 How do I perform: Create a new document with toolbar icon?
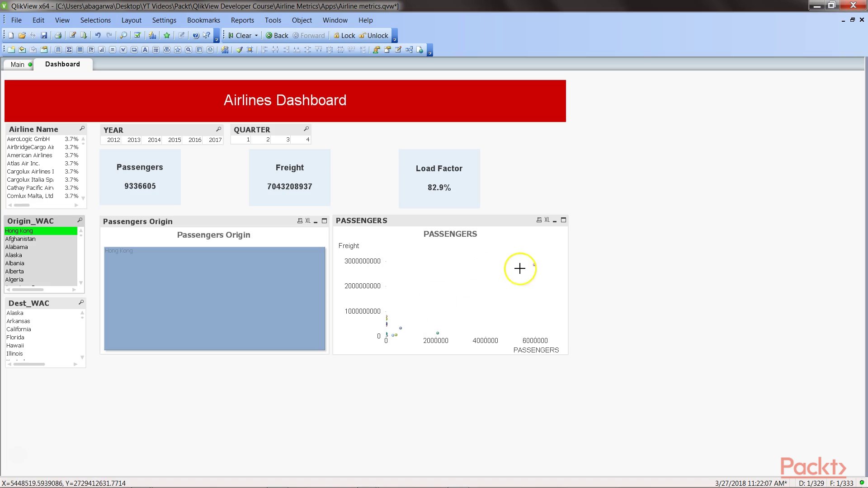[11, 35]
